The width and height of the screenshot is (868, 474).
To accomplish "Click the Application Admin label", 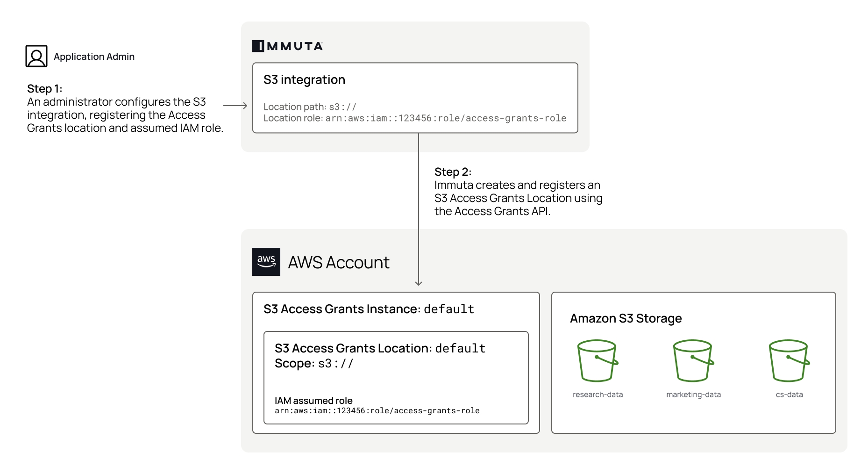I will (94, 57).
